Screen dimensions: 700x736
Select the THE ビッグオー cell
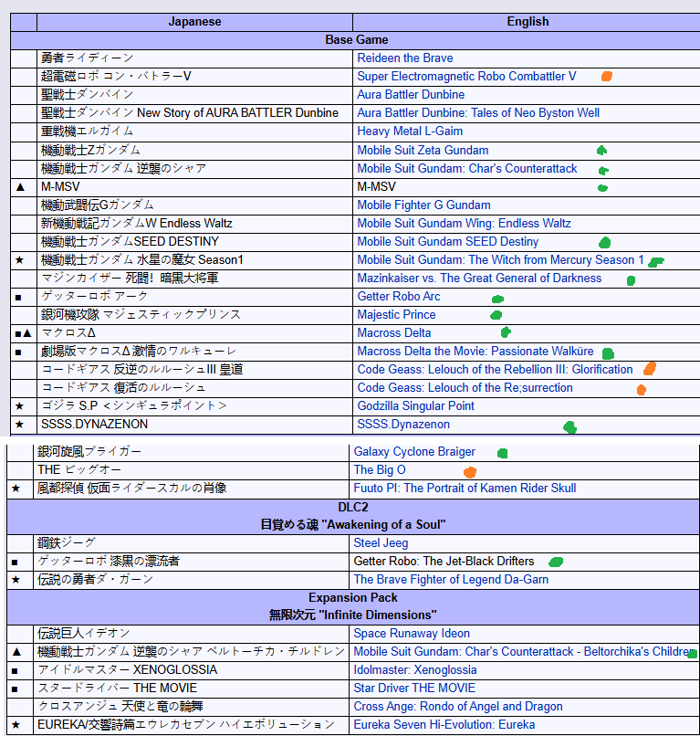191,470
